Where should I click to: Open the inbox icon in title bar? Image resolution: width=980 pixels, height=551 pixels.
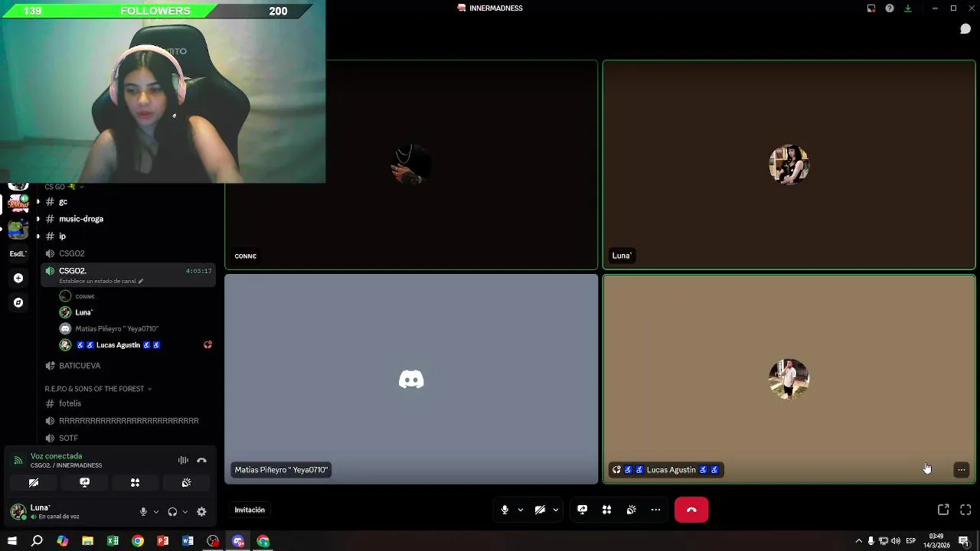point(871,8)
